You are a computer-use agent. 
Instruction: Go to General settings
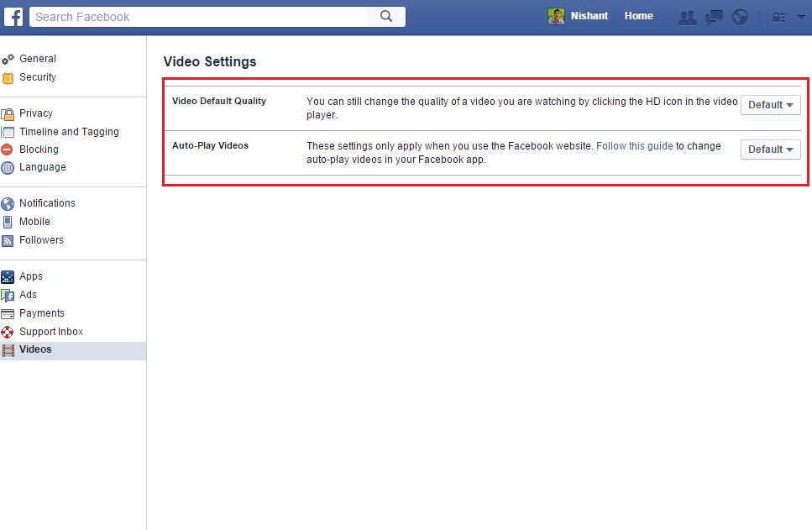(x=38, y=59)
